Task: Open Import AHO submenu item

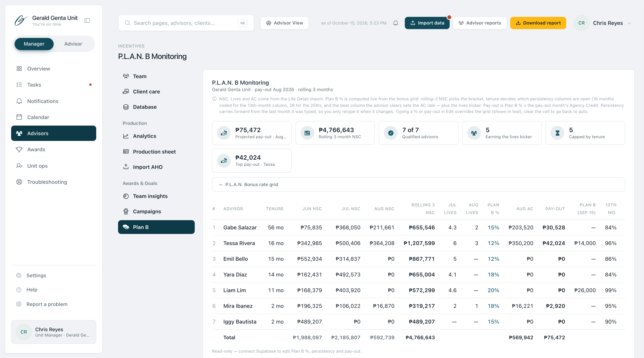Action: 156,167
